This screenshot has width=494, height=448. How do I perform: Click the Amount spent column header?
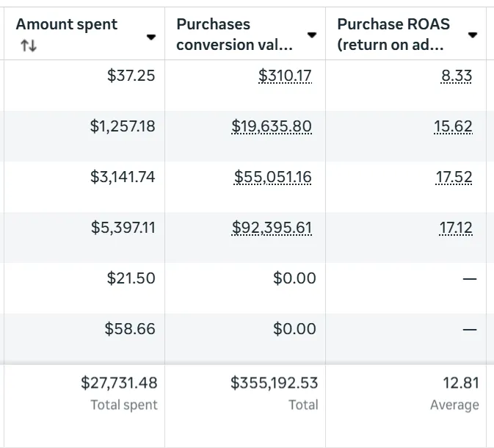[x=67, y=24]
